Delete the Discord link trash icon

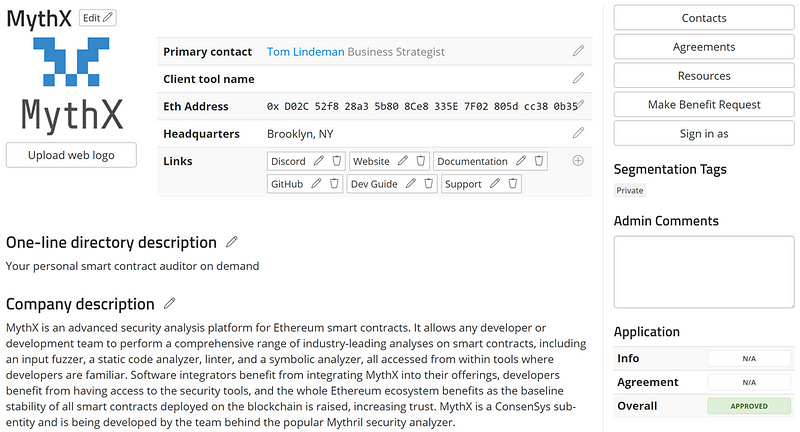click(337, 161)
